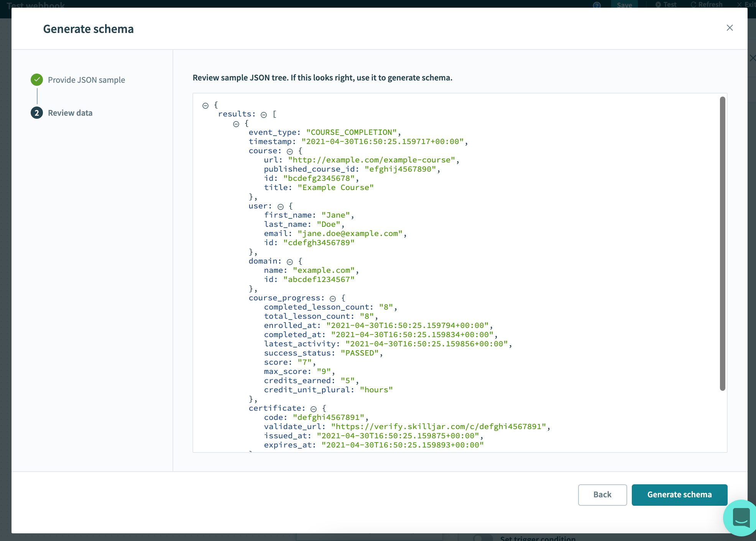Click Save in background top bar

pos(625,5)
